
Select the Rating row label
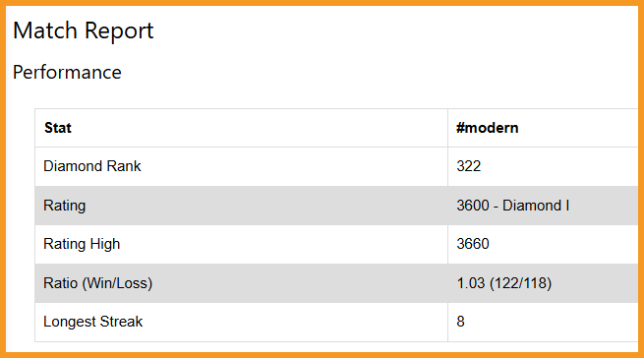[65, 206]
